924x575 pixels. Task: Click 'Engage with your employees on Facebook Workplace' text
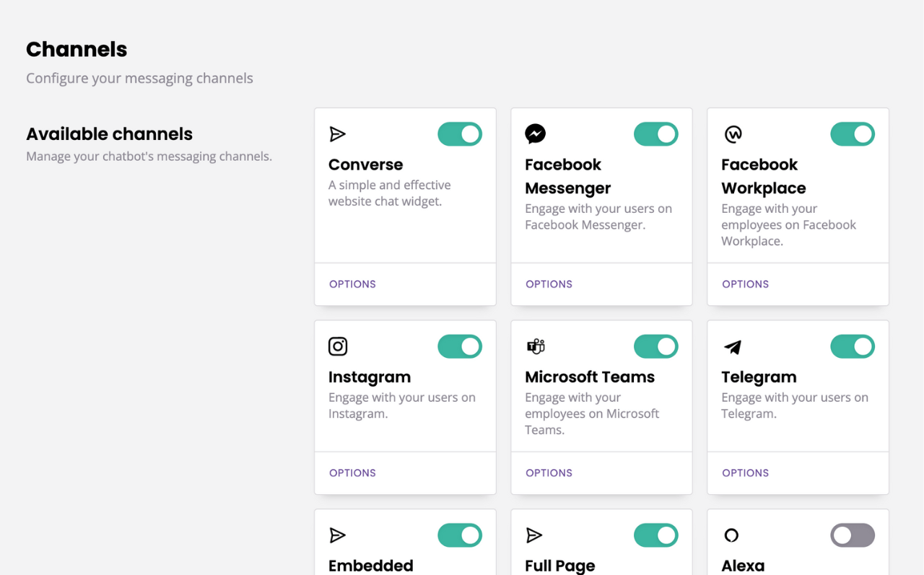pos(788,225)
